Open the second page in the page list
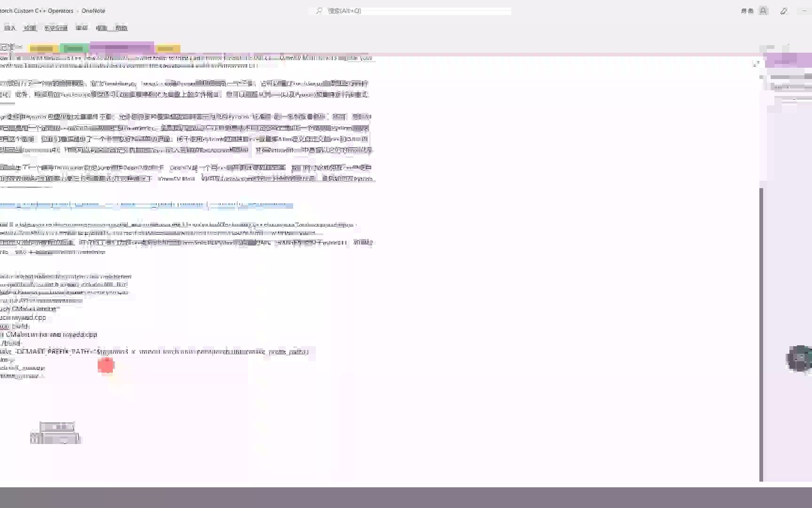The image size is (812, 508). (x=791, y=77)
